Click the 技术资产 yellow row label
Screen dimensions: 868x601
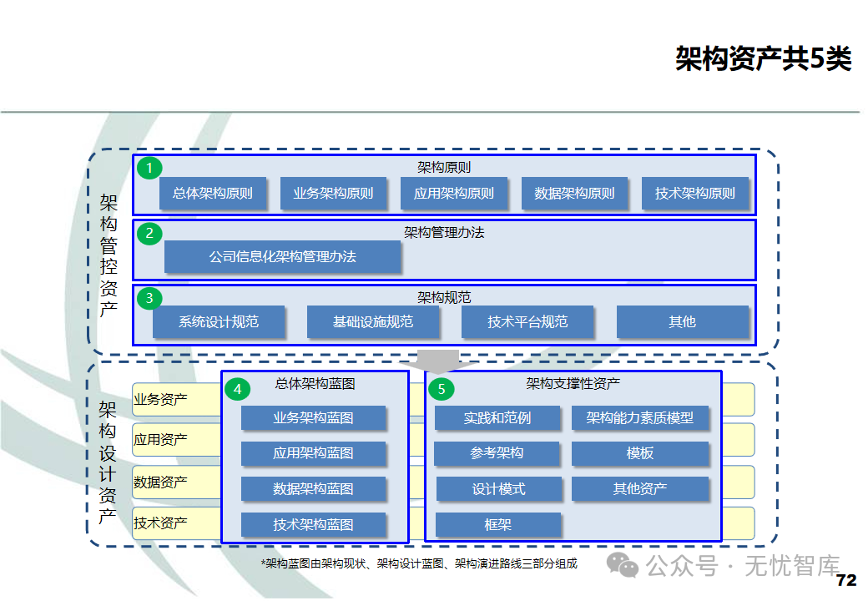pyautogui.click(x=176, y=523)
